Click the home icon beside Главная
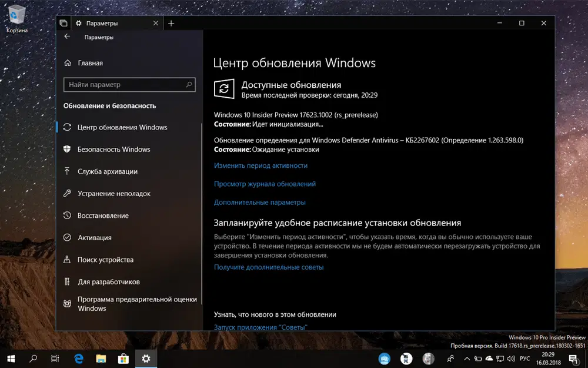 click(x=67, y=63)
